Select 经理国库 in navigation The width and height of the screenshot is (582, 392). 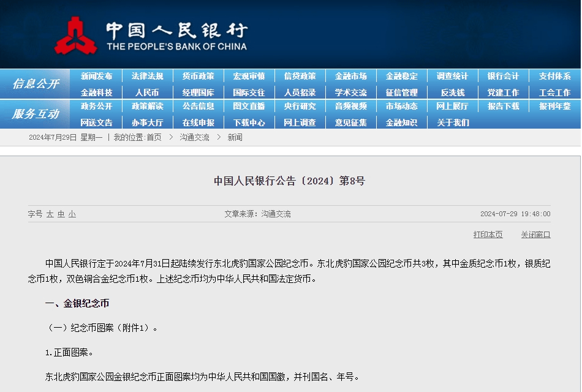click(x=198, y=92)
